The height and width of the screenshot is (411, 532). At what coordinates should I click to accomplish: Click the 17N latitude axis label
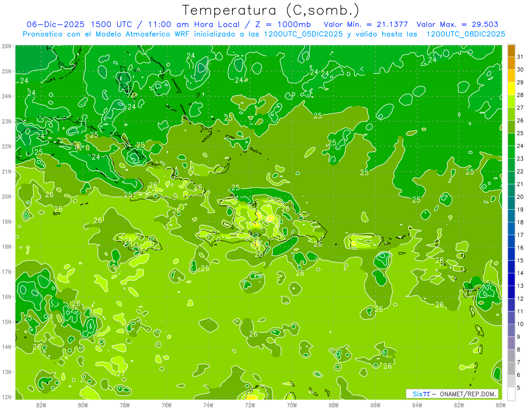tap(6, 272)
